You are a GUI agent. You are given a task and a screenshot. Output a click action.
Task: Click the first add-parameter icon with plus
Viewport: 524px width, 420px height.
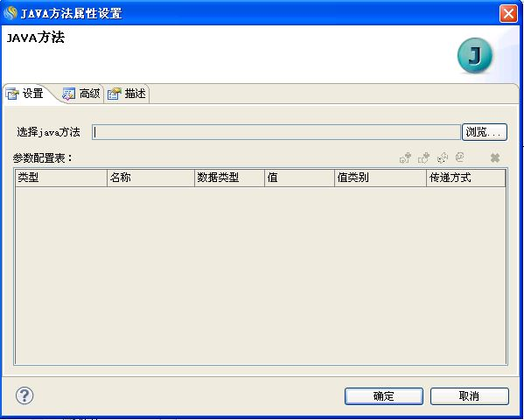point(405,157)
